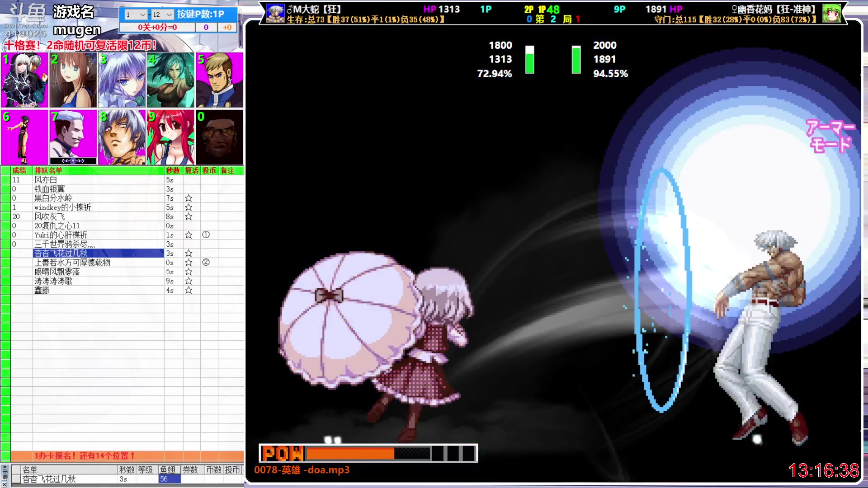The image size is (868, 488).
Task: Select character portrait number 9
Action: point(170,137)
